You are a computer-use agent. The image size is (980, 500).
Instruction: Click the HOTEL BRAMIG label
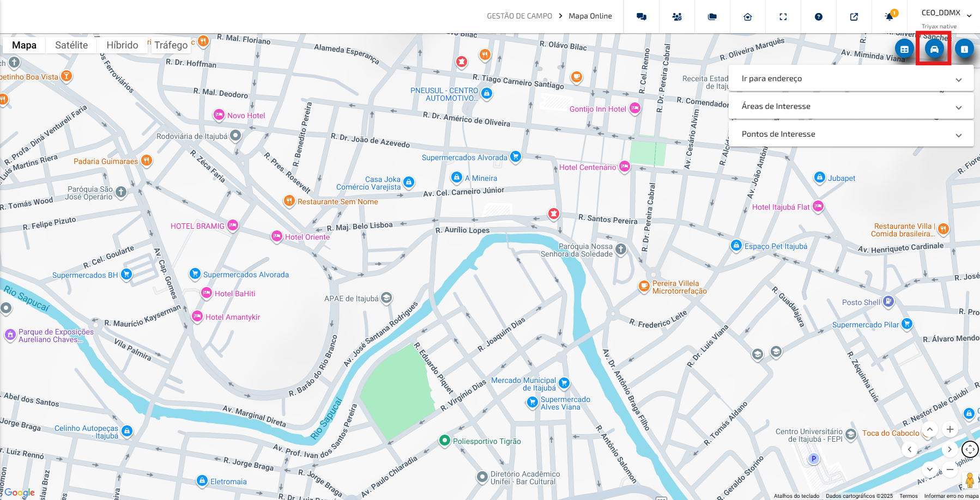[197, 226]
